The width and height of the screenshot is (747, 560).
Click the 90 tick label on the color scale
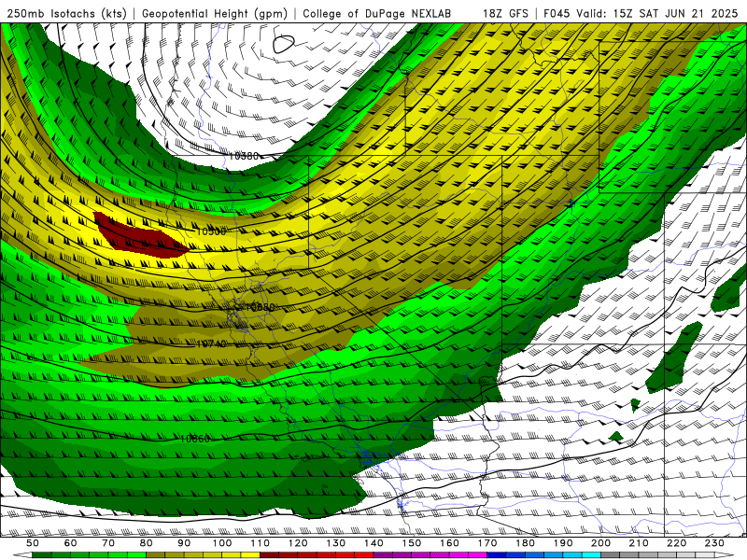pyautogui.click(x=184, y=543)
